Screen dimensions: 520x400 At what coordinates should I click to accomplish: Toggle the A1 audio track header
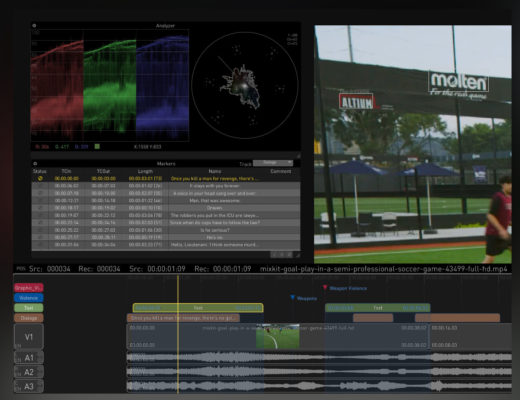[x=29, y=358]
